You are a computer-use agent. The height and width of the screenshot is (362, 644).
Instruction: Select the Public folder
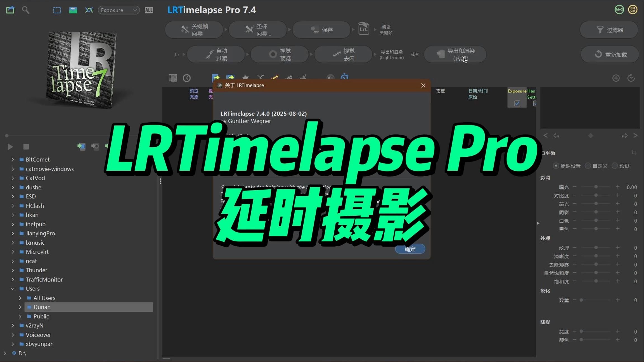41,316
